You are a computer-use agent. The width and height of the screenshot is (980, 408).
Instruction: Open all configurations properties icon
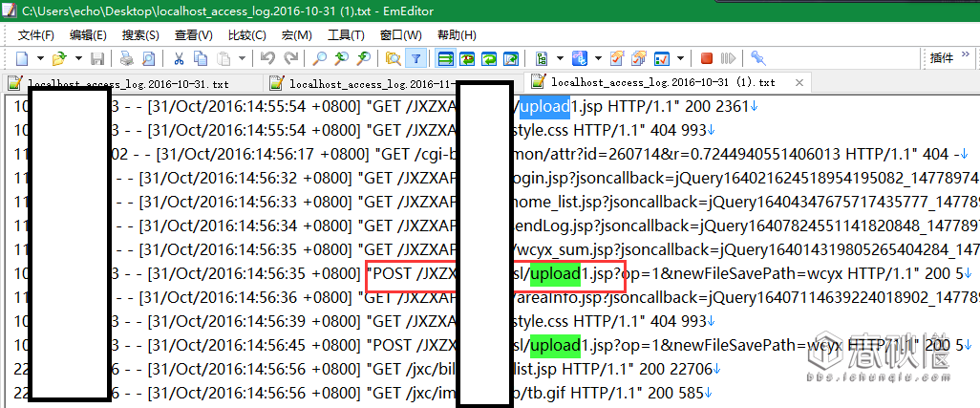639,58
